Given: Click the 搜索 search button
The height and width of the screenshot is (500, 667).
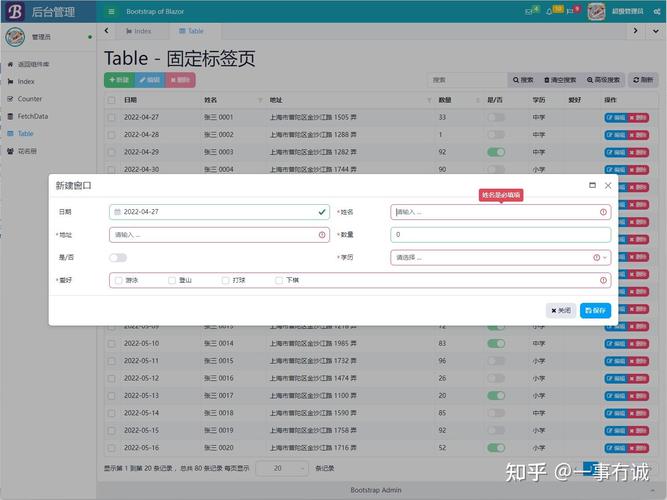Looking at the screenshot, I should tap(523, 80).
